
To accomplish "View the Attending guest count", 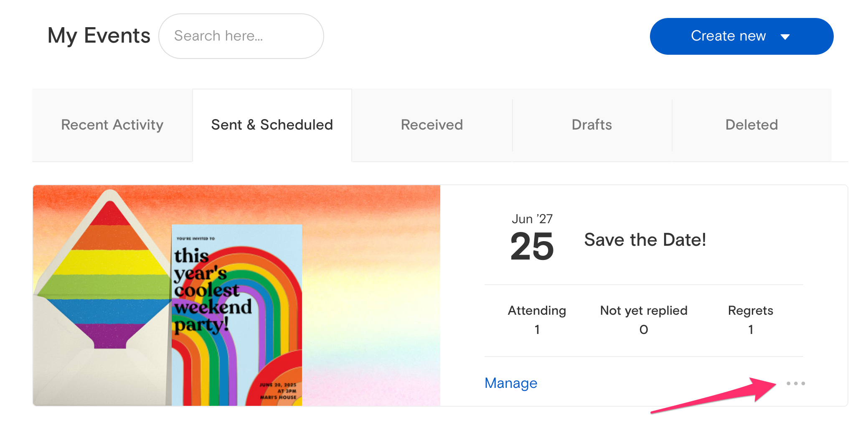I will [x=537, y=320].
